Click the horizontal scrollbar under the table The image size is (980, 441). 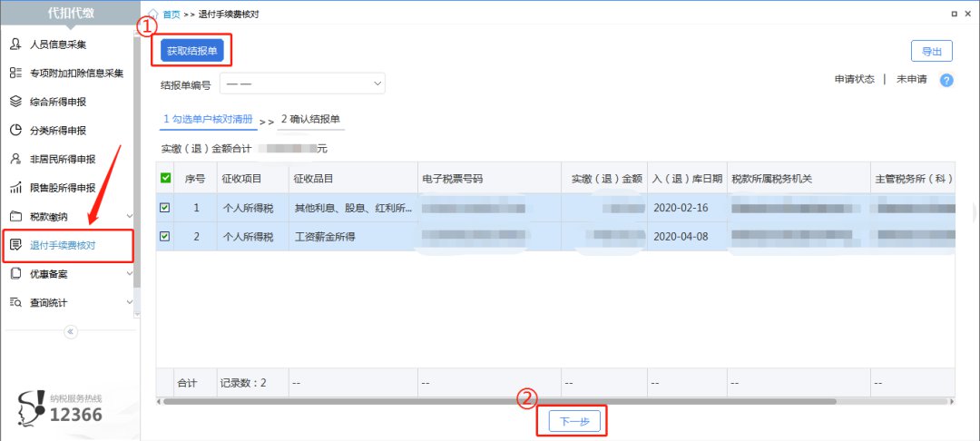point(499,401)
